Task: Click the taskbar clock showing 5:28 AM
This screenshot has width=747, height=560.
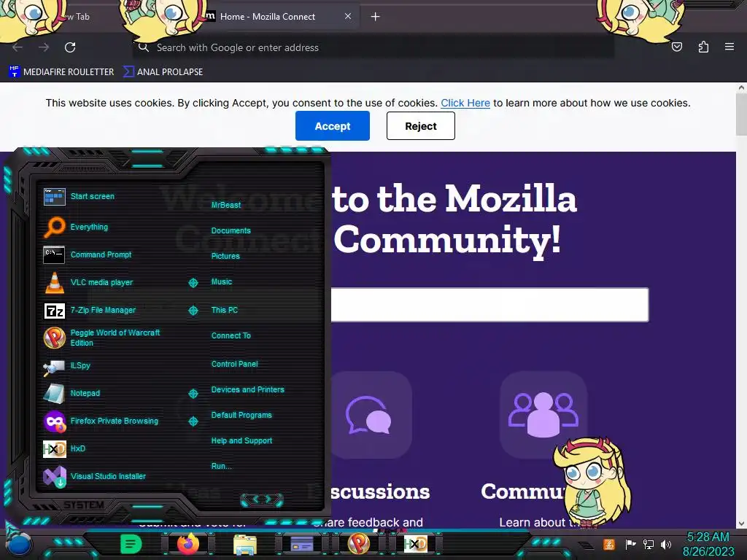Action: pyautogui.click(x=708, y=544)
